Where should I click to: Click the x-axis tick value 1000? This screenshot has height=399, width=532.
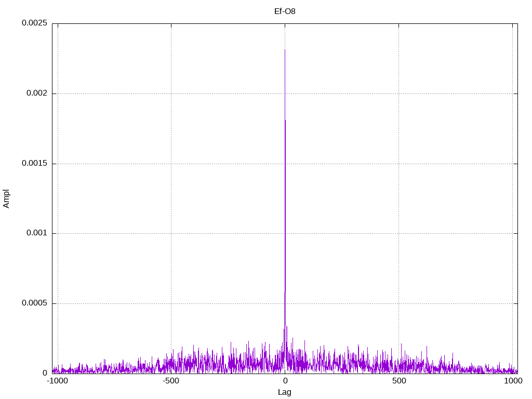513,381
